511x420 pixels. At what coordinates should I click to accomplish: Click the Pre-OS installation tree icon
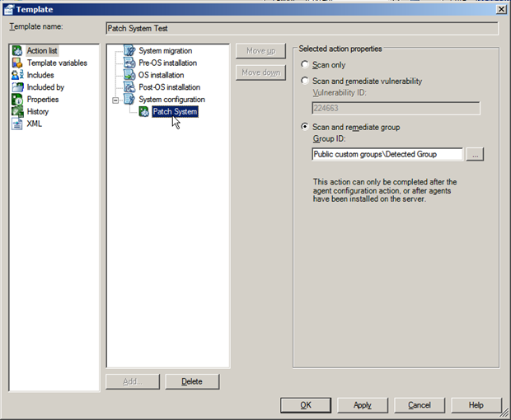point(129,63)
